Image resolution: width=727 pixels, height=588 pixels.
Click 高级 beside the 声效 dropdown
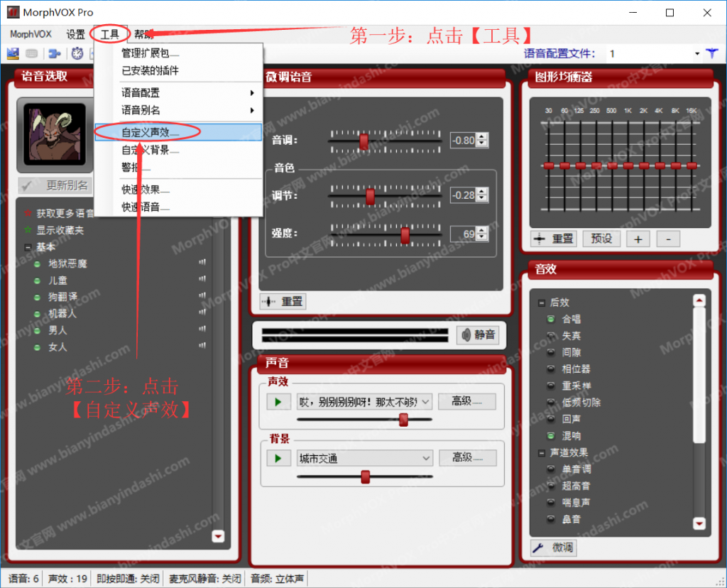point(467,401)
